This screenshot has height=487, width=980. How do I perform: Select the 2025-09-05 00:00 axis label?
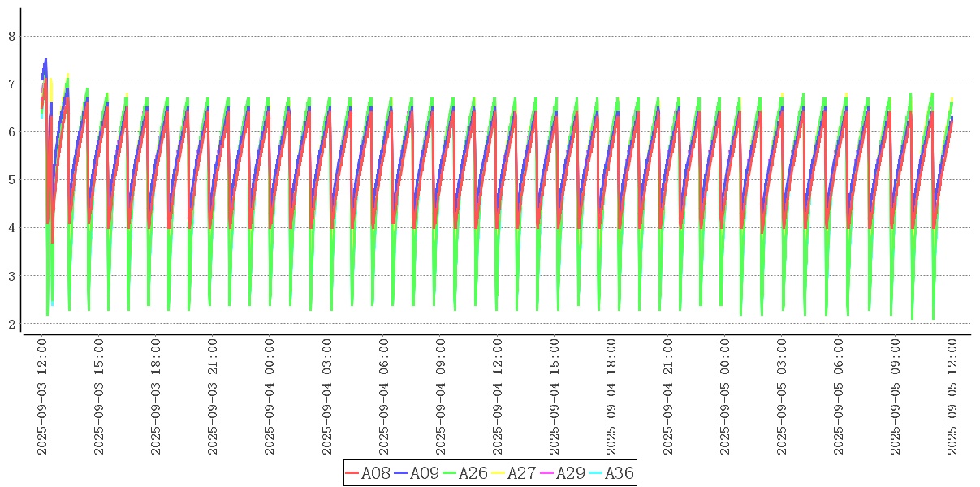[725, 397]
